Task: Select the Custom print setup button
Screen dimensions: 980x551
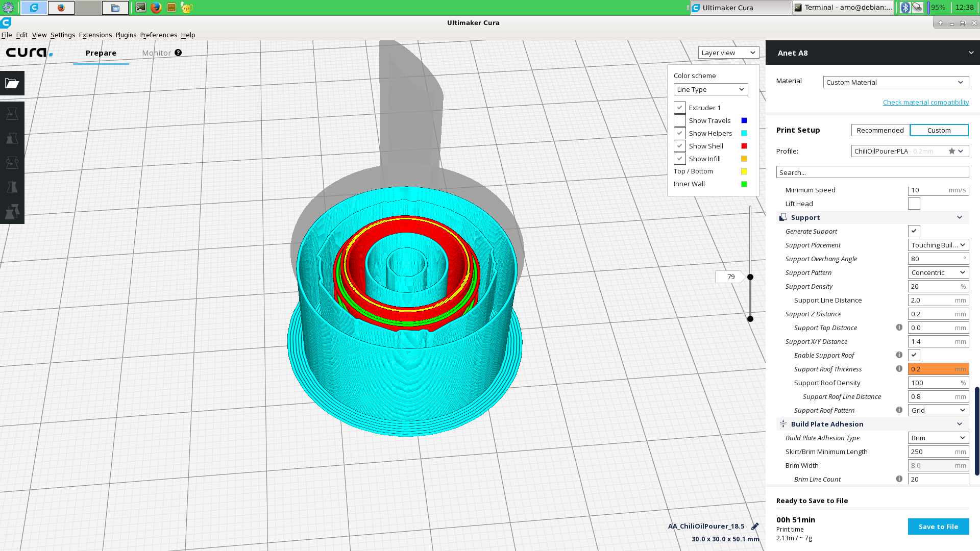Action: pyautogui.click(x=939, y=130)
